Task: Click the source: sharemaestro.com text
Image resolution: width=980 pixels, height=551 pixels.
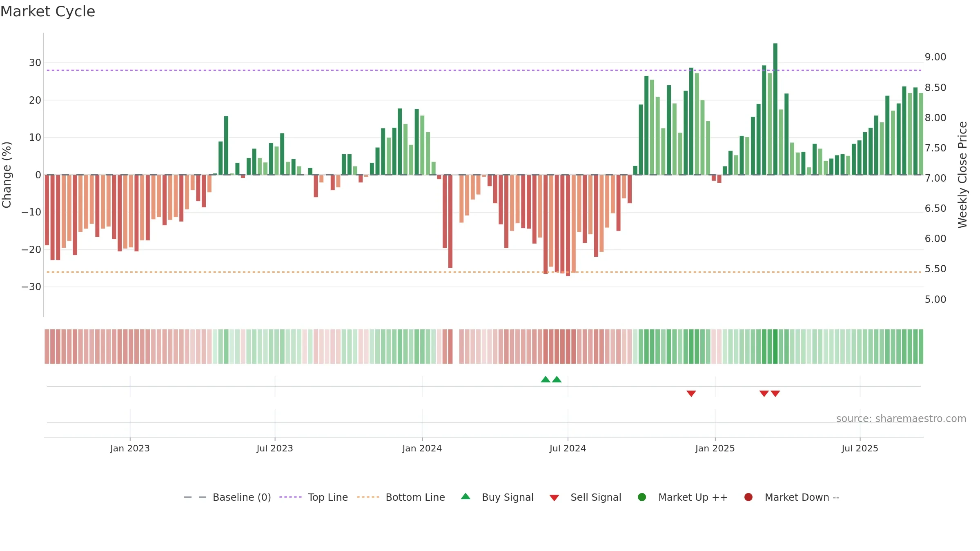Action: click(x=901, y=419)
